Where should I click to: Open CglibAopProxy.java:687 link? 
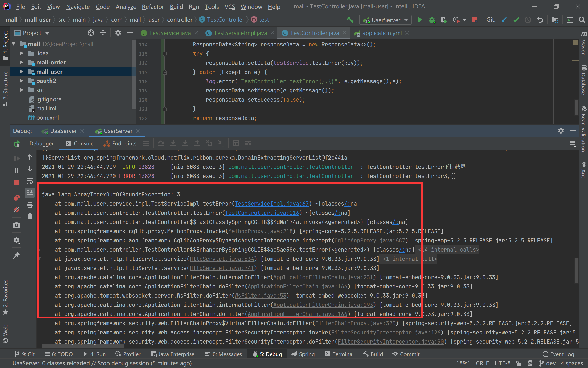point(370,241)
